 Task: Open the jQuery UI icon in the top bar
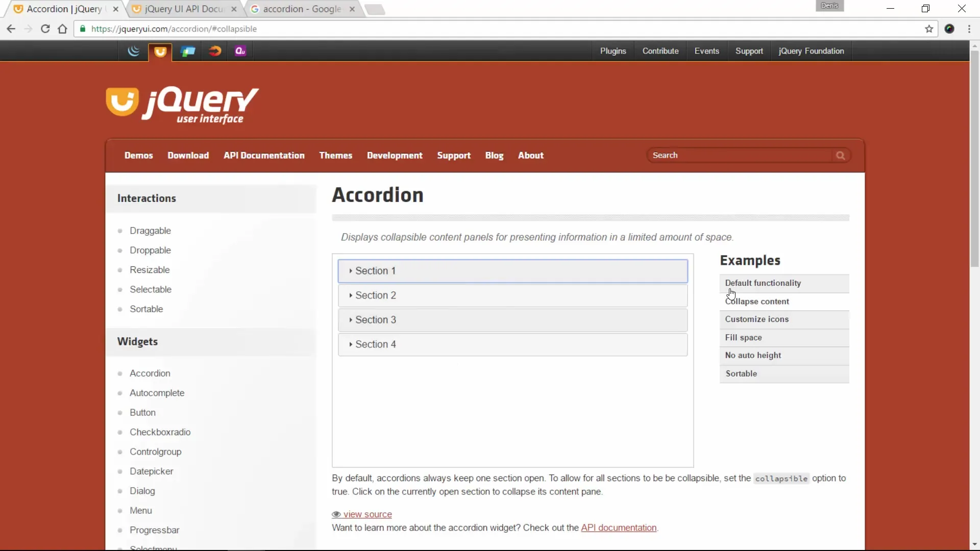(160, 52)
